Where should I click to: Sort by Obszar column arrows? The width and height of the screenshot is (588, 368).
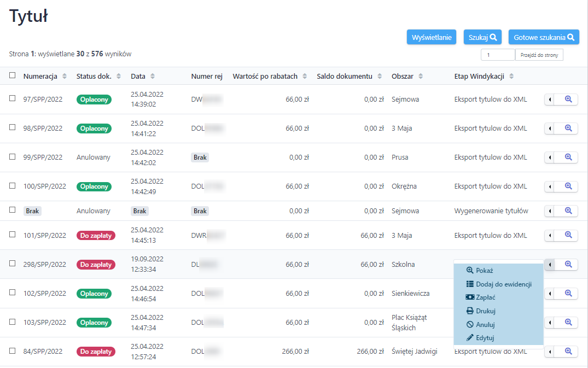click(421, 76)
